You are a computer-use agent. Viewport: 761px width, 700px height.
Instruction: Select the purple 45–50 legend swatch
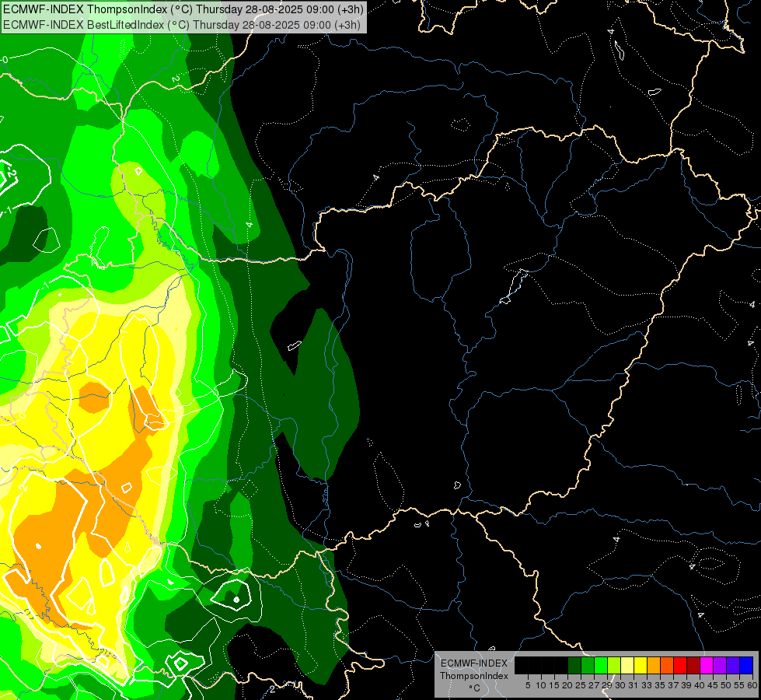[720, 665]
